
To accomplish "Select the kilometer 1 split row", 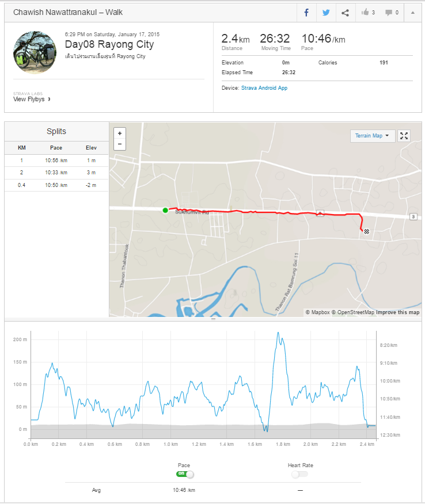I will (56, 161).
